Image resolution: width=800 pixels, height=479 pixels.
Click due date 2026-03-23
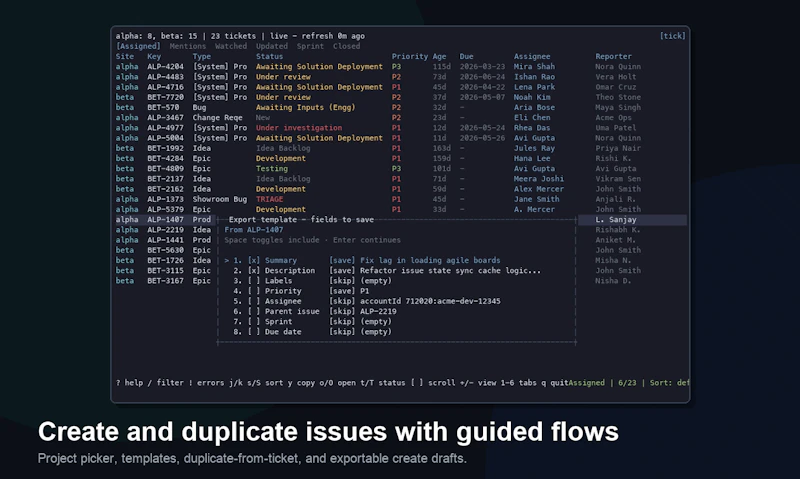[482, 67]
